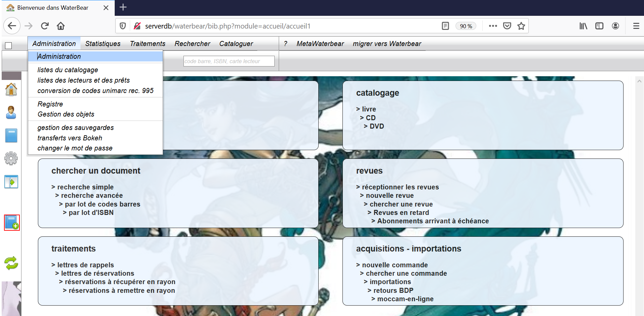Toggle reader view icon in address bar
Image resolution: width=644 pixels, height=316 pixels.
tap(445, 26)
